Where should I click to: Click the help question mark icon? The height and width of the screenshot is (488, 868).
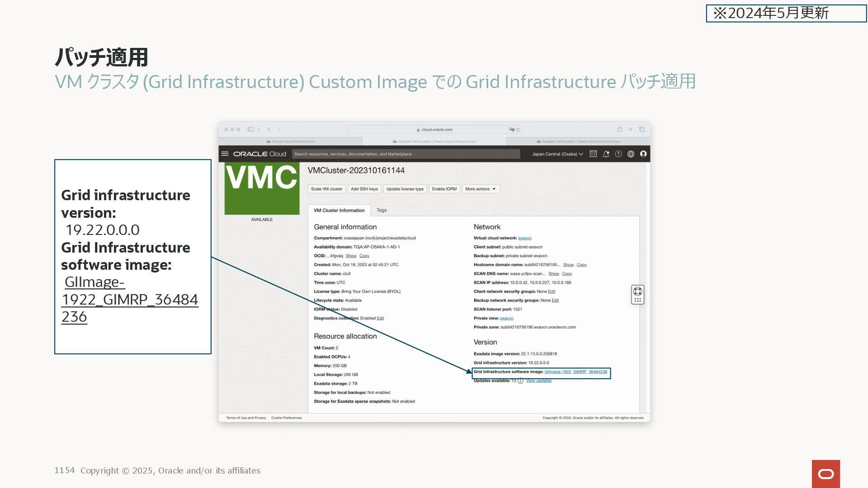[x=618, y=154]
